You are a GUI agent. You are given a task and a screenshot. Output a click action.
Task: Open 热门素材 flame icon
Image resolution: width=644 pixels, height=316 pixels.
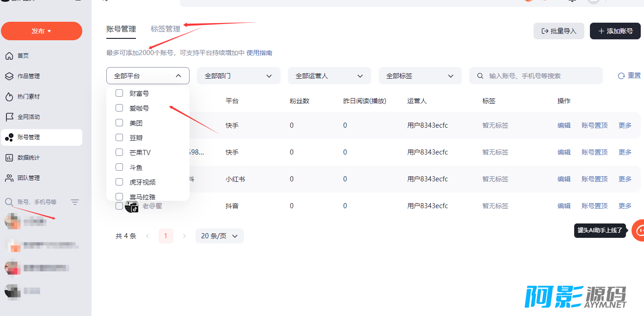pos(9,97)
